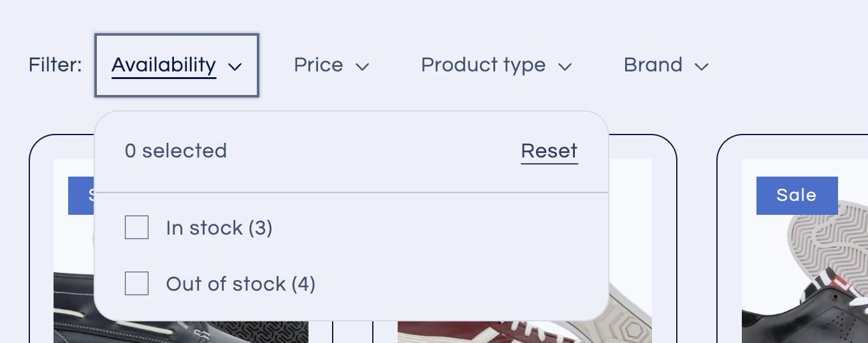Image resolution: width=868 pixels, height=343 pixels.
Task: Expand the Product type filter
Action: point(483,65)
